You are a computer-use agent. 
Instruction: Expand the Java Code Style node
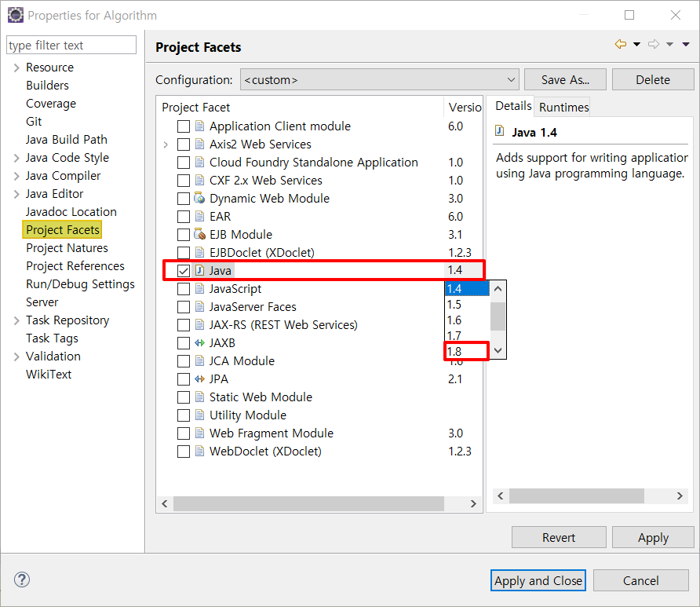tap(16, 158)
